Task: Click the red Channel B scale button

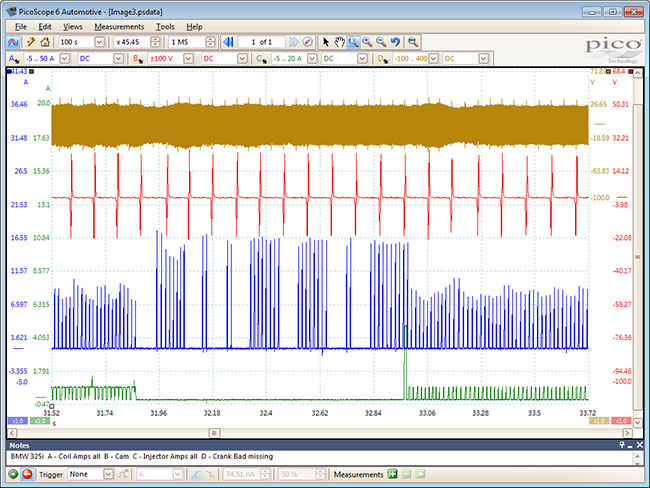Action: (621, 421)
